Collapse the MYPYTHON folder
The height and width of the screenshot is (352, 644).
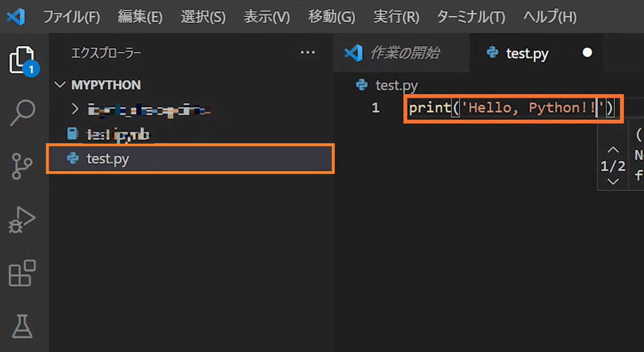click(59, 85)
